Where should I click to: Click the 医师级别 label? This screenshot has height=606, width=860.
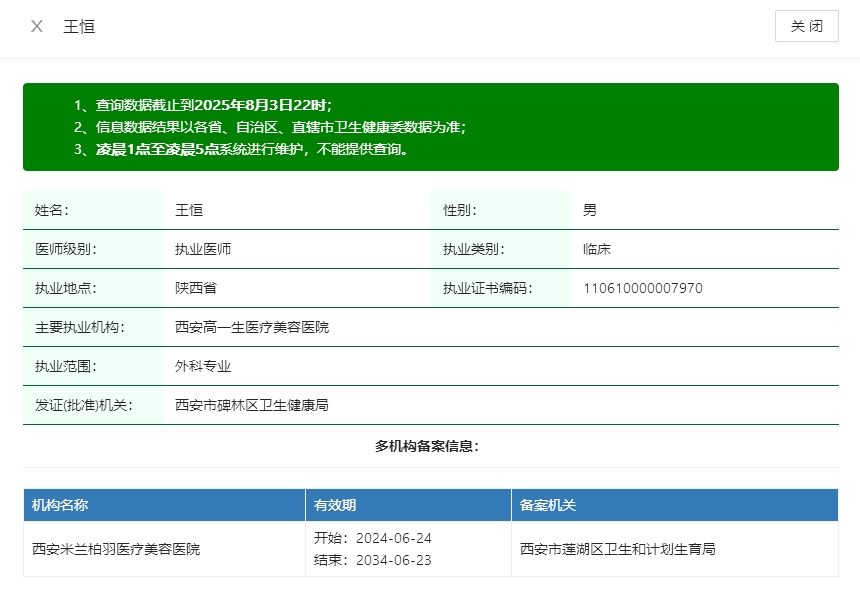[66, 249]
